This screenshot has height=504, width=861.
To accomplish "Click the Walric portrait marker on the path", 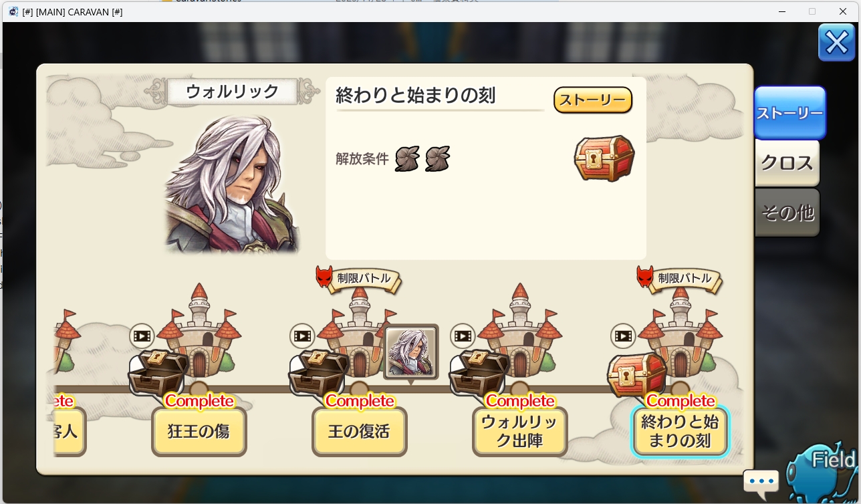I will [x=411, y=352].
